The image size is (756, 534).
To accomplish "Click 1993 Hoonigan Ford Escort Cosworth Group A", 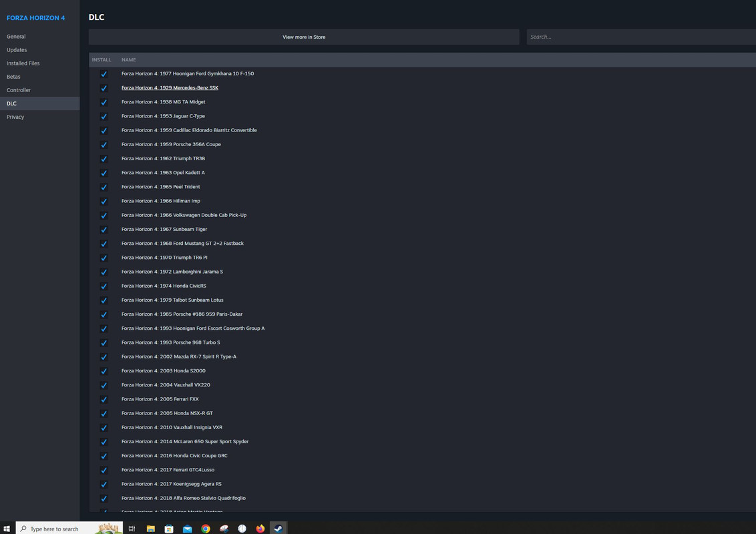I will tap(193, 328).
